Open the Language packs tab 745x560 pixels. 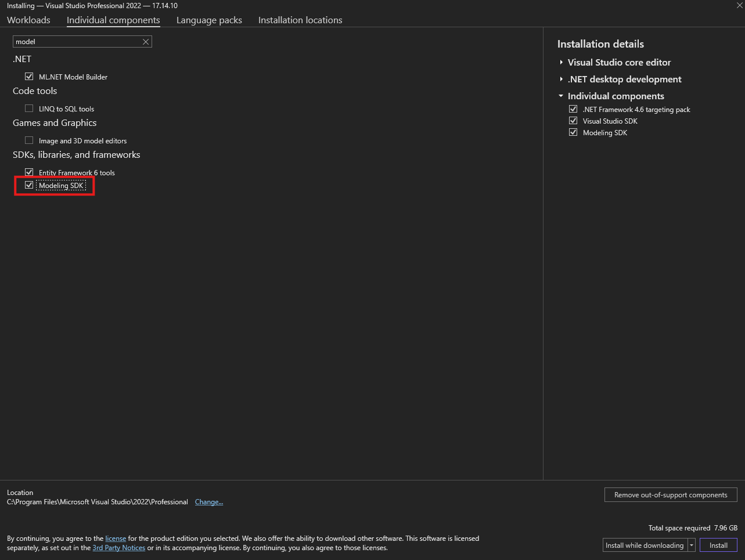tap(209, 20)
